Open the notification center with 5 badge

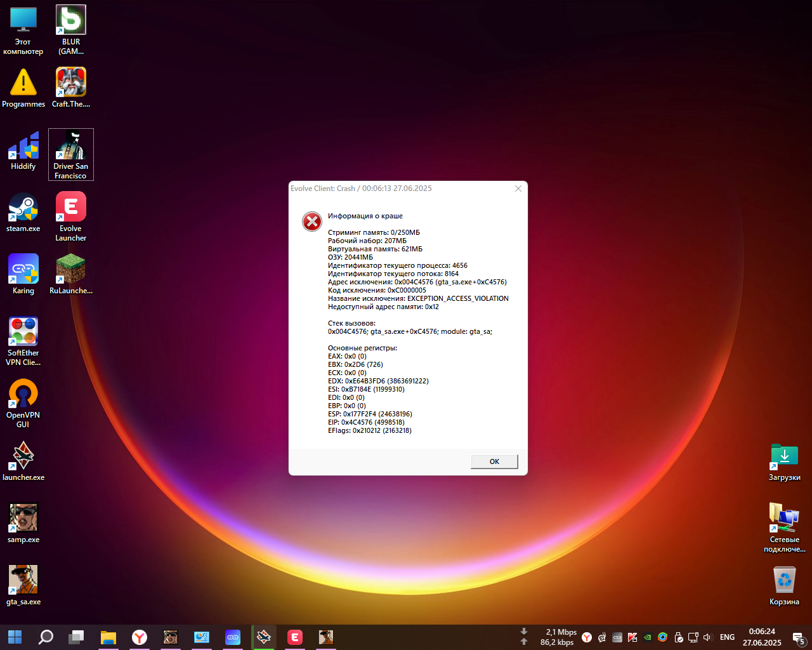coord(799,638)
